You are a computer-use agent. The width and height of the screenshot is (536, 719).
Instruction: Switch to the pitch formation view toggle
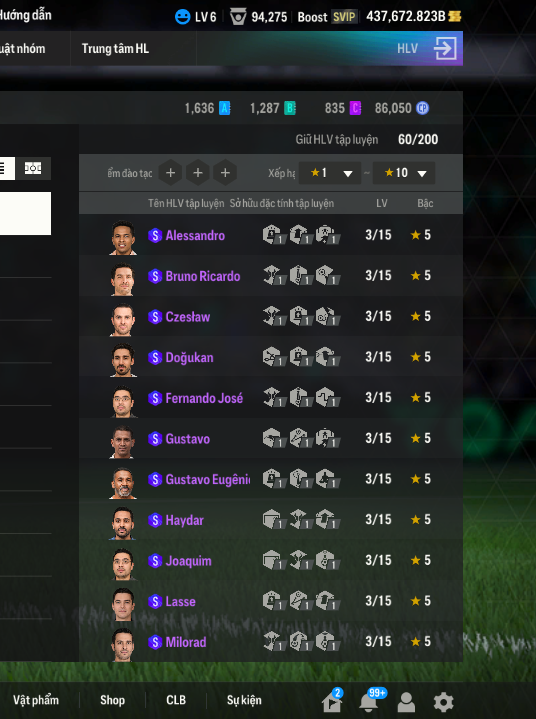pyautogui.click(x=33, y=168)
